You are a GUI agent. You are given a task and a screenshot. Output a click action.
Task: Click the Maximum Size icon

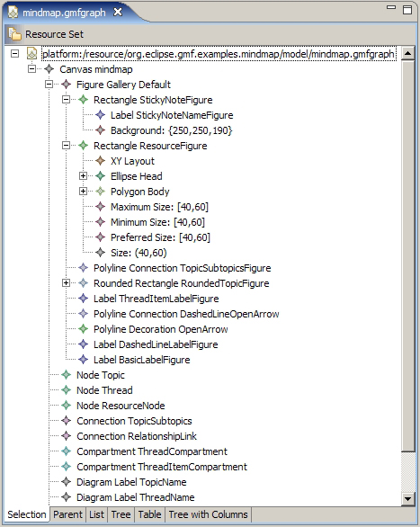click(x=100, y=207)
